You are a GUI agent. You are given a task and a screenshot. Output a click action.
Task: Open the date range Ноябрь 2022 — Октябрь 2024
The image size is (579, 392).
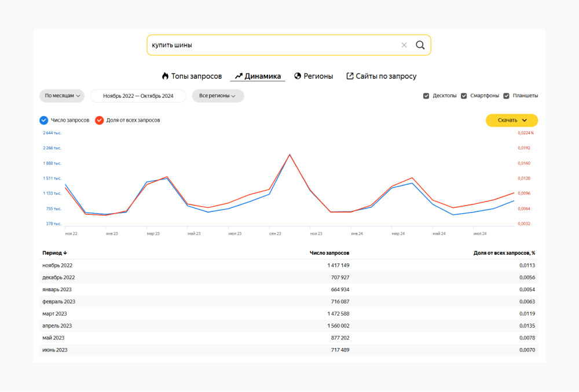[x=138, y=96]
